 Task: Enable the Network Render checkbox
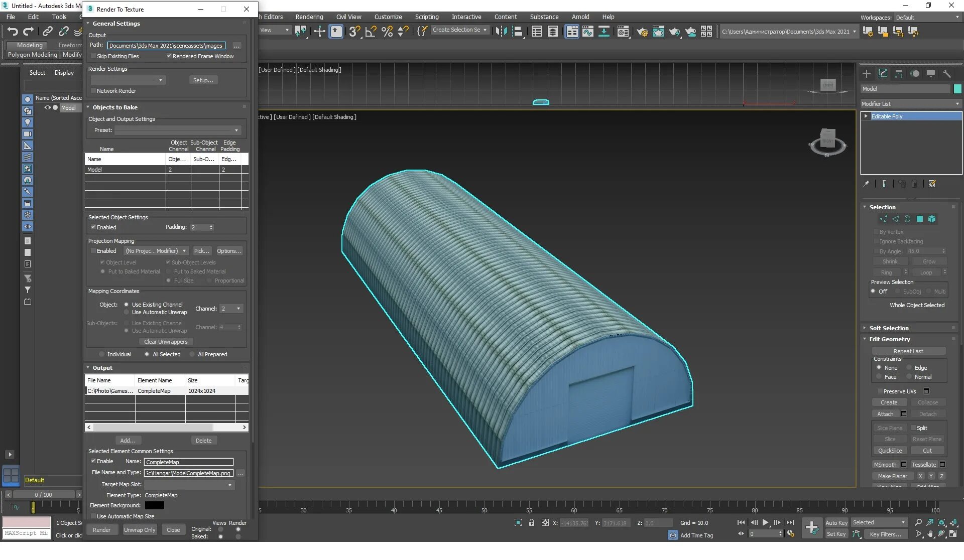(x=93, y=91)
